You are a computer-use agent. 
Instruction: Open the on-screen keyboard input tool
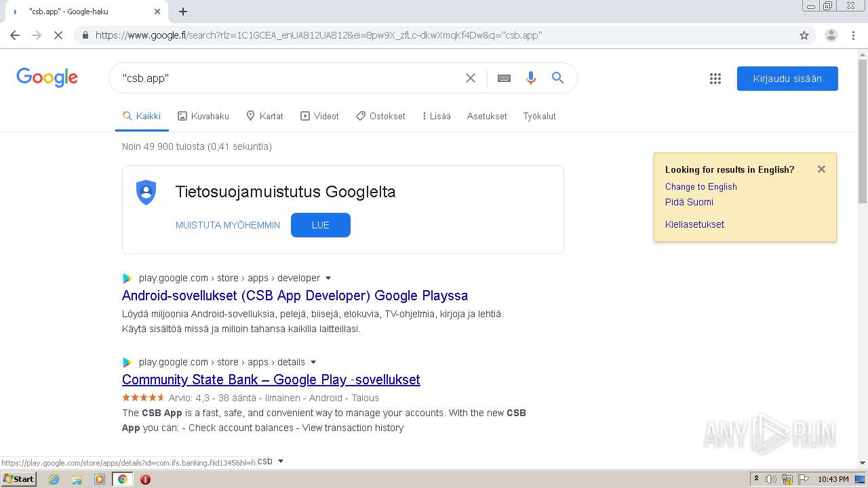click(504, 78)
